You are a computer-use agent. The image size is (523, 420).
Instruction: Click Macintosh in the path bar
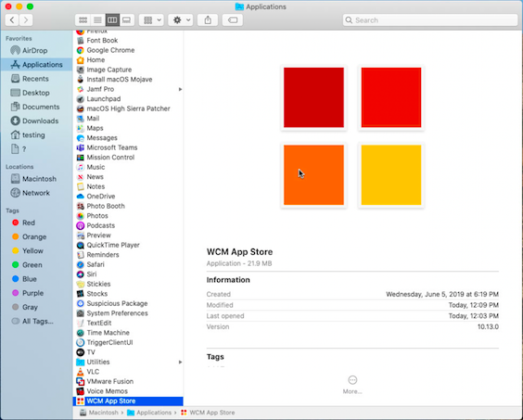(98, 413)
